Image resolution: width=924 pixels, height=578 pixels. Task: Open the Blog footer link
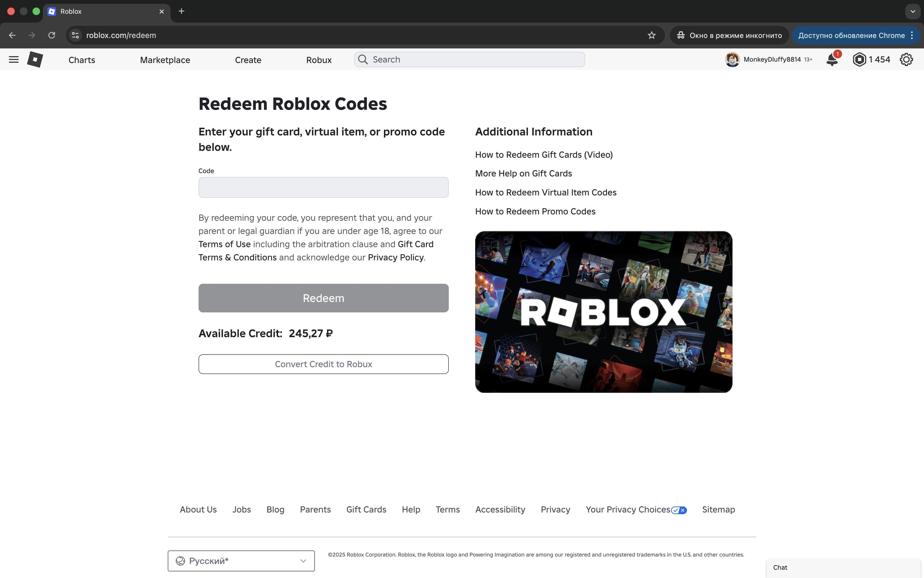tap(275, 509)
